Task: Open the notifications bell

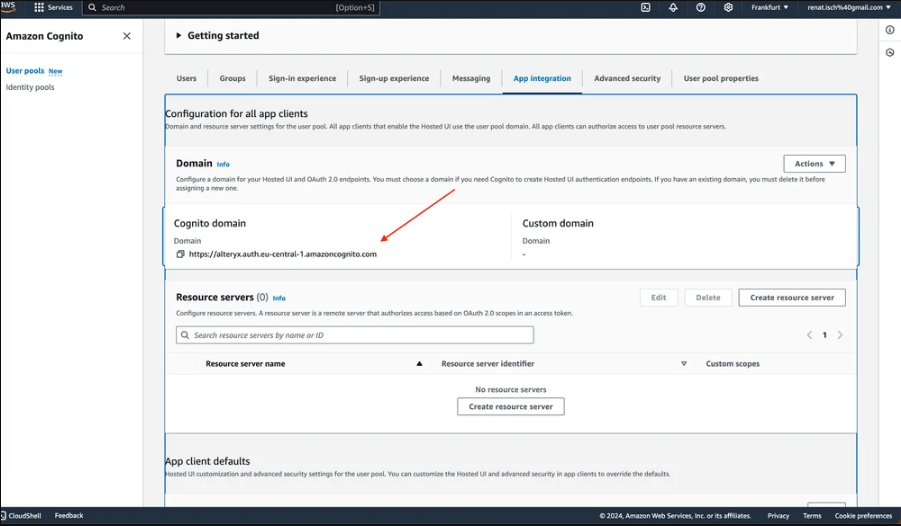Action: [673, 7]
